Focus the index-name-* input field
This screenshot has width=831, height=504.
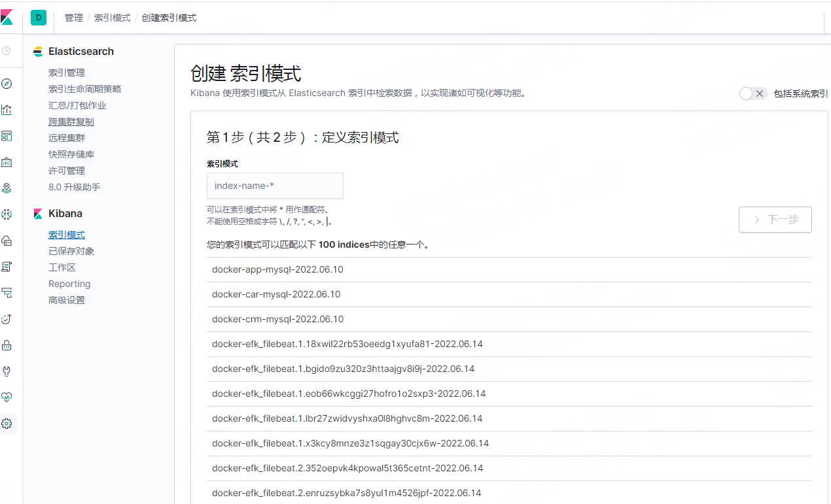(x=275, y=186)
